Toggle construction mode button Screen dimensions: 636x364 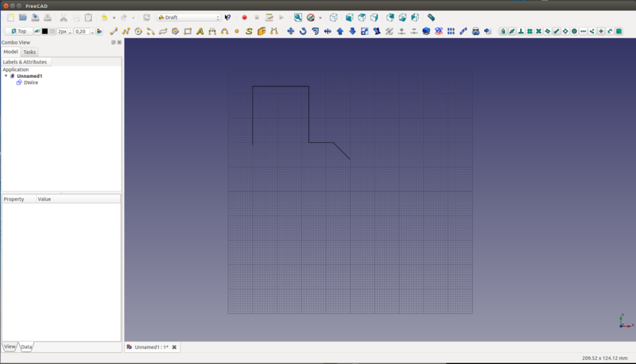click(x=37, y=32)
